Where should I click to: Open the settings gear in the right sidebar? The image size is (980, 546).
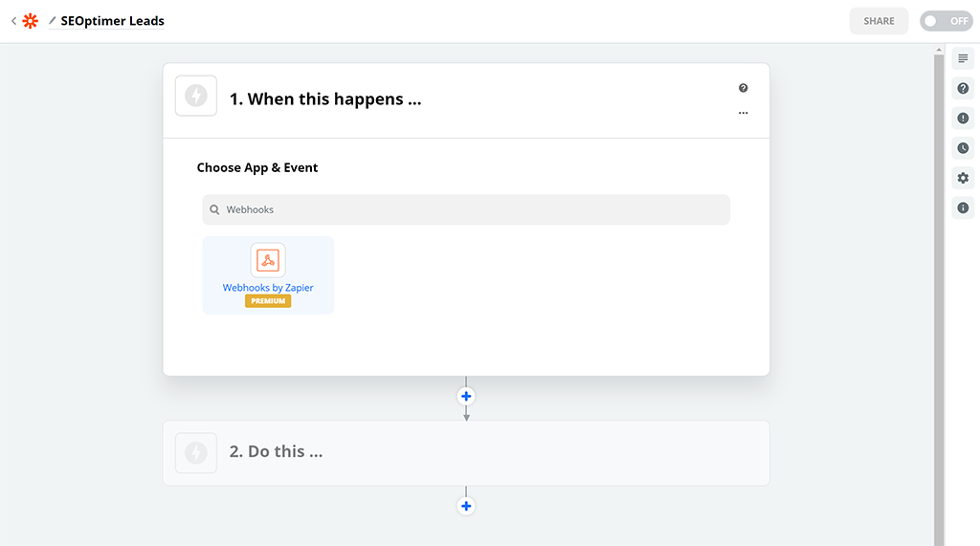pyautogui.click(x=963, y=178)
